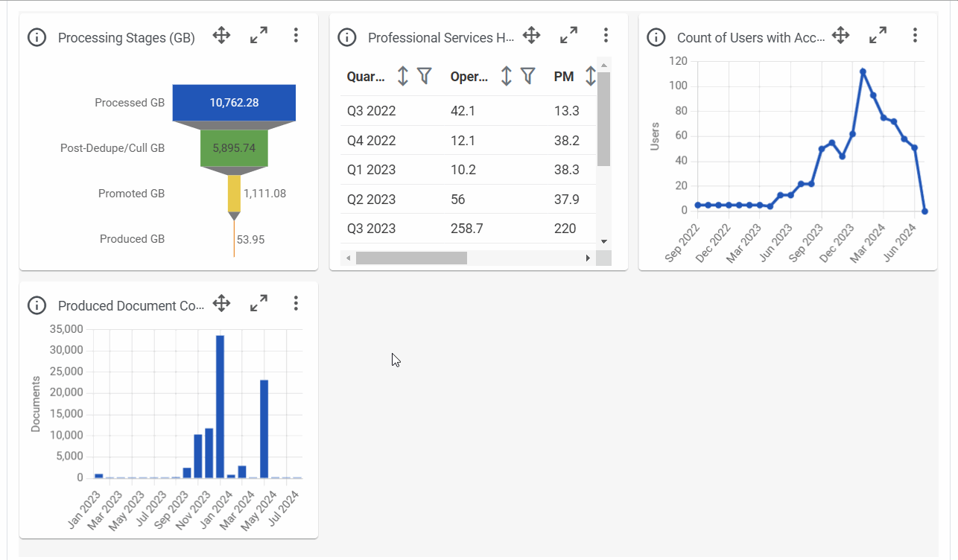Viewport: 958px width, 560px height.
Task: Sort table by PM column
Action: click(x=591, y=76)
